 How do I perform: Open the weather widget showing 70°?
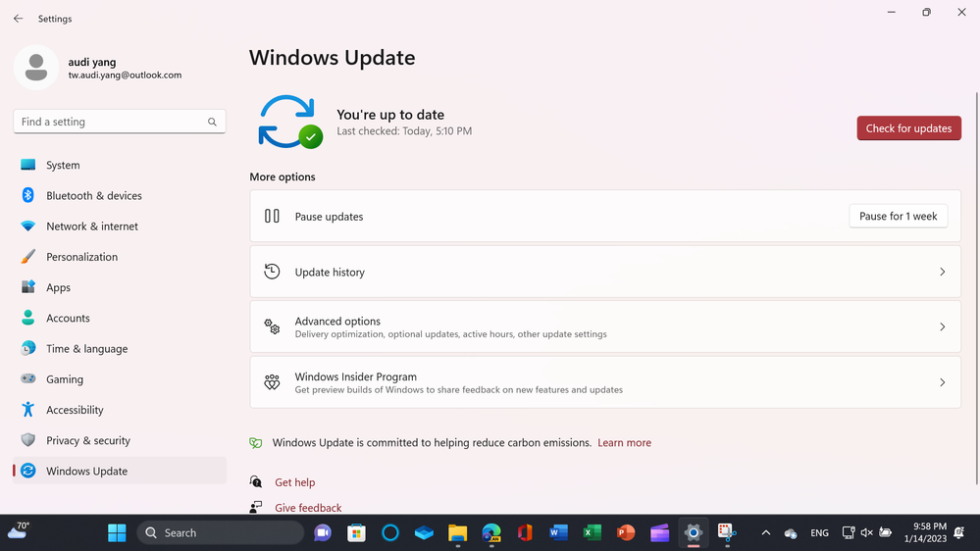(x=19, y=531)
